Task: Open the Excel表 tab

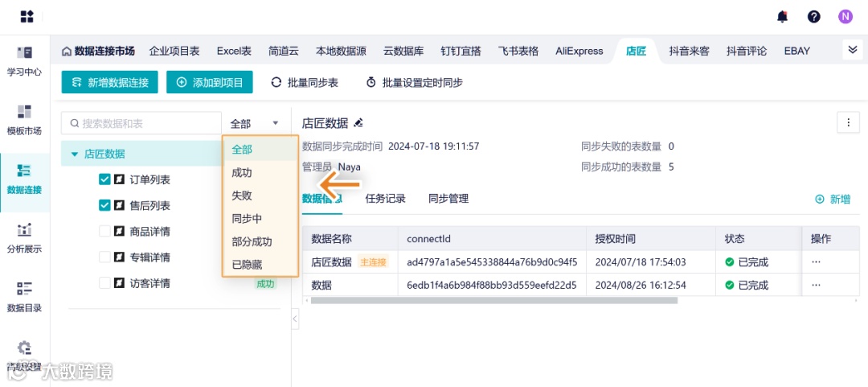Action: tap(234, 51)
